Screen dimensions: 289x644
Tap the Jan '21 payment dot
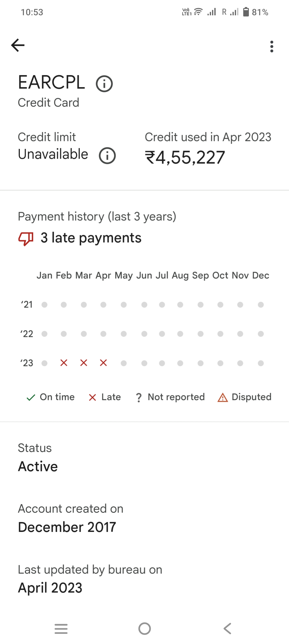pyautogui.click(x=44, y=305)
